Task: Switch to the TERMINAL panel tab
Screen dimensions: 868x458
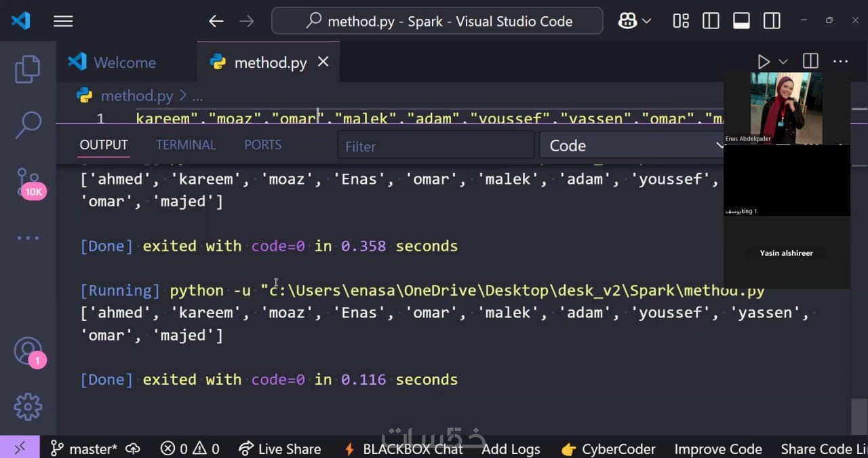Action: tap(186, 145)
